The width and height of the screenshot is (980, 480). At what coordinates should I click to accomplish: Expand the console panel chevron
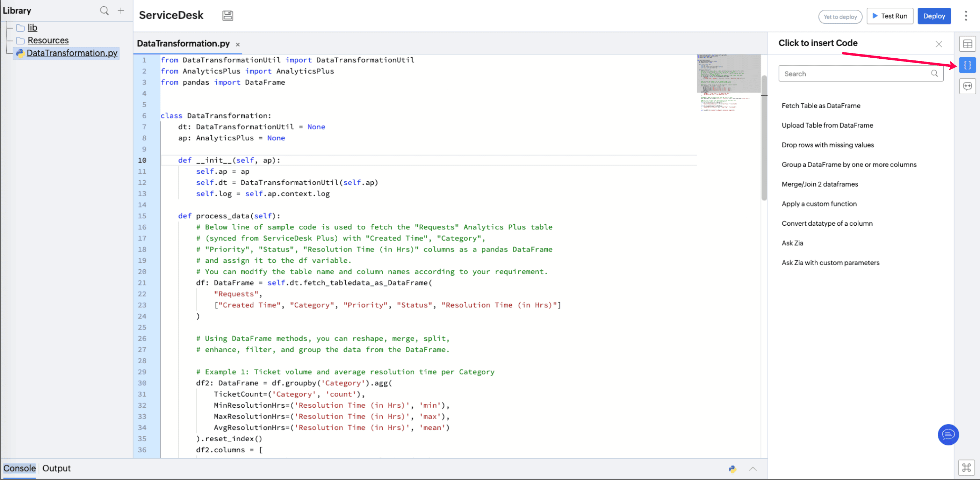pyautogui.click(x=752, y=469)
